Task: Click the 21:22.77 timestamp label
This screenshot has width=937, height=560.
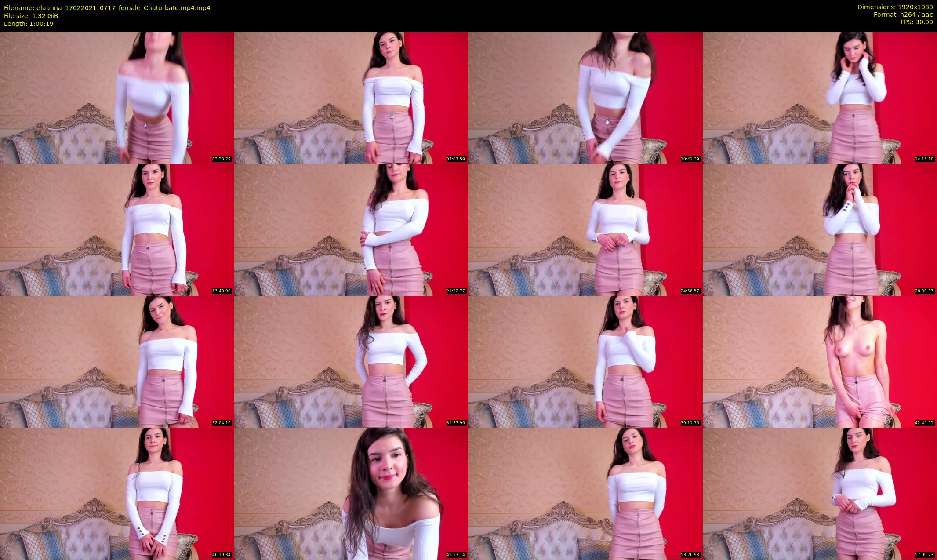Action: (456, 291)
